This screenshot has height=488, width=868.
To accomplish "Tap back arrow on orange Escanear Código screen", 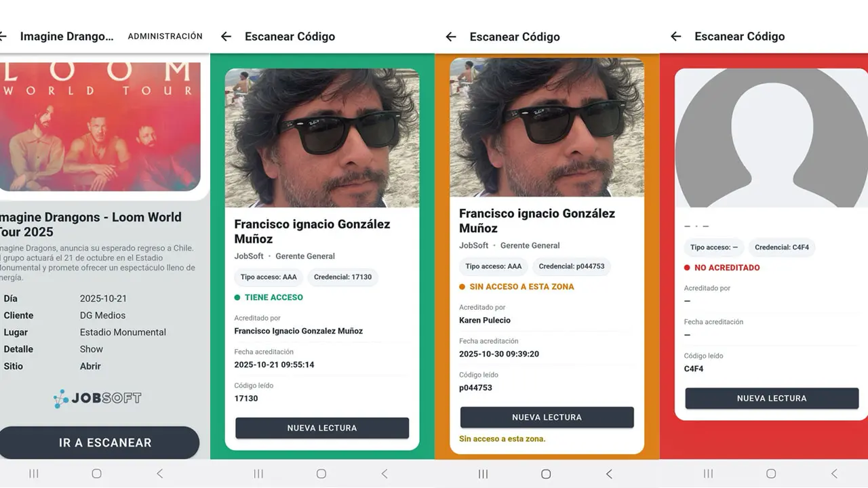I will [451, 37].
